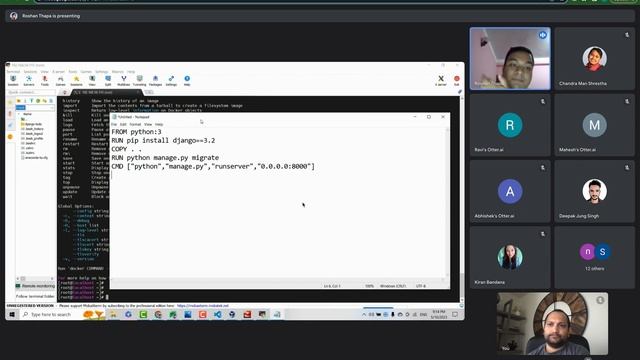Open the File menu in Notepad
640x360 pixels.
tap(114, 124)
